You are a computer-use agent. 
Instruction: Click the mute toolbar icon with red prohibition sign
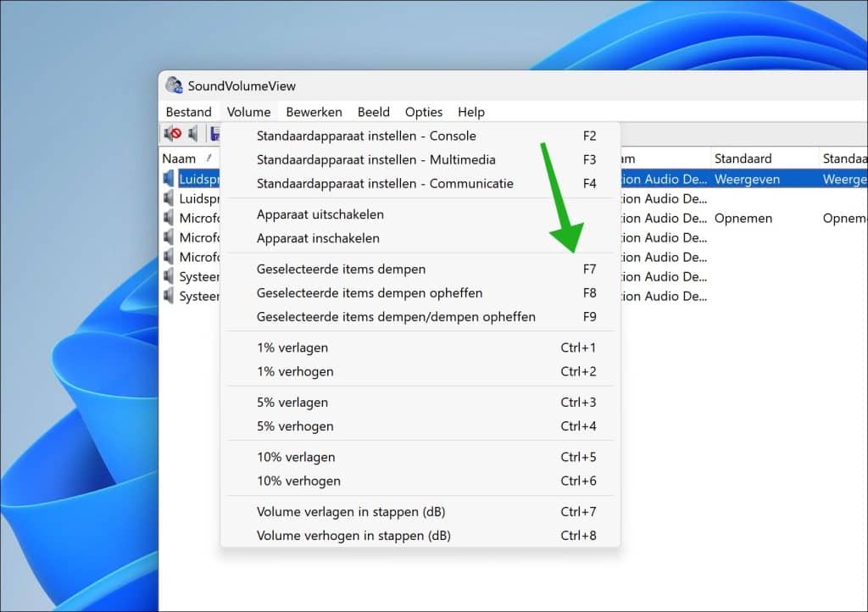tap(173, 133)
